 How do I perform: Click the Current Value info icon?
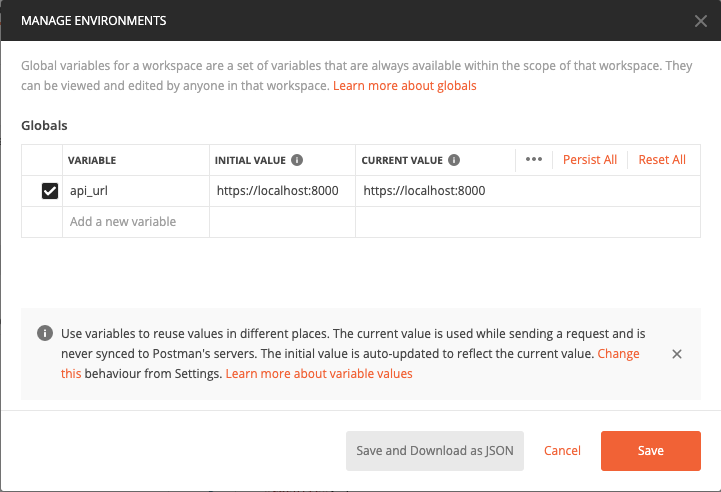[454, 160]
